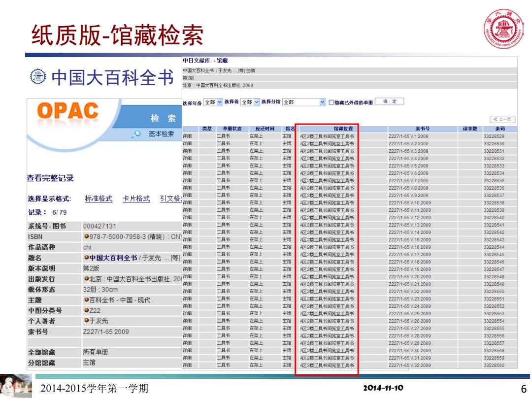Click the 查看完整记录 heading

[x=50, y=178]
